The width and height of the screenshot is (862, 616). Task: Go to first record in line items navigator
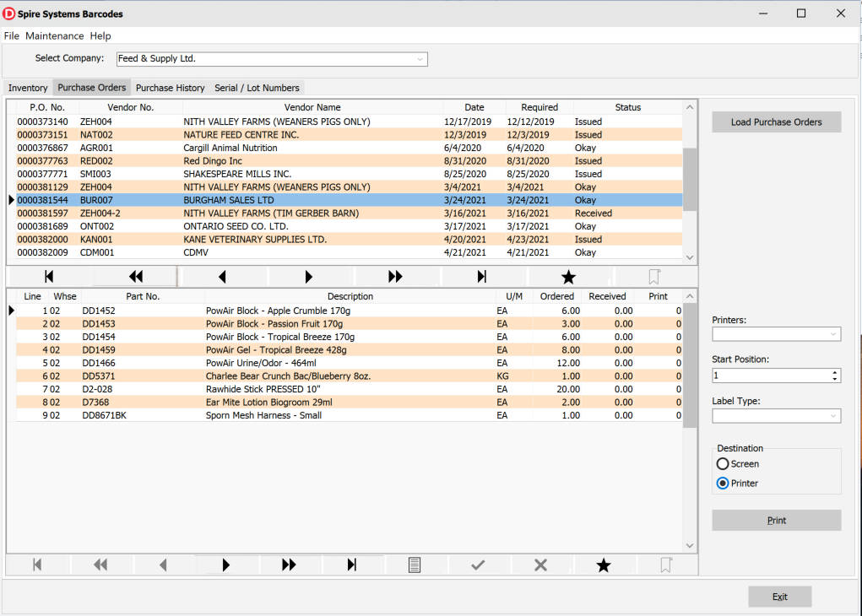tap(37, 565)
